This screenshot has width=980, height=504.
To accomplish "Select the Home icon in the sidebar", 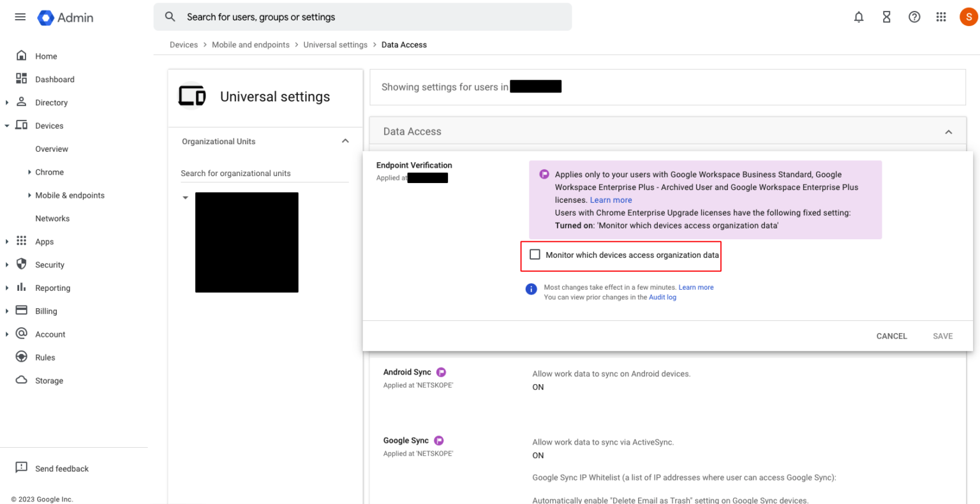I will pyautogui.click(x=22, y=56).
